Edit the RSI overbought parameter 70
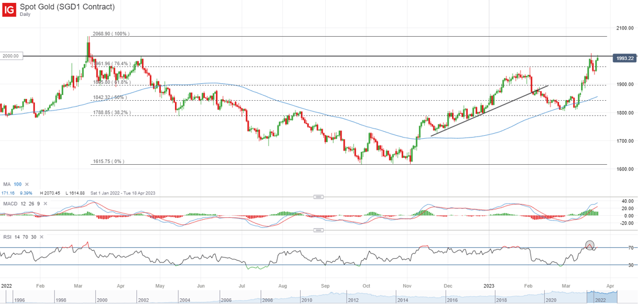The image size is (644, 304). coord(25,237)
